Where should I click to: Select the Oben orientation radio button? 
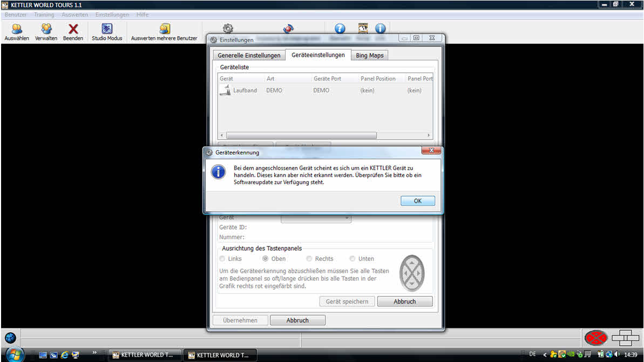266,258
